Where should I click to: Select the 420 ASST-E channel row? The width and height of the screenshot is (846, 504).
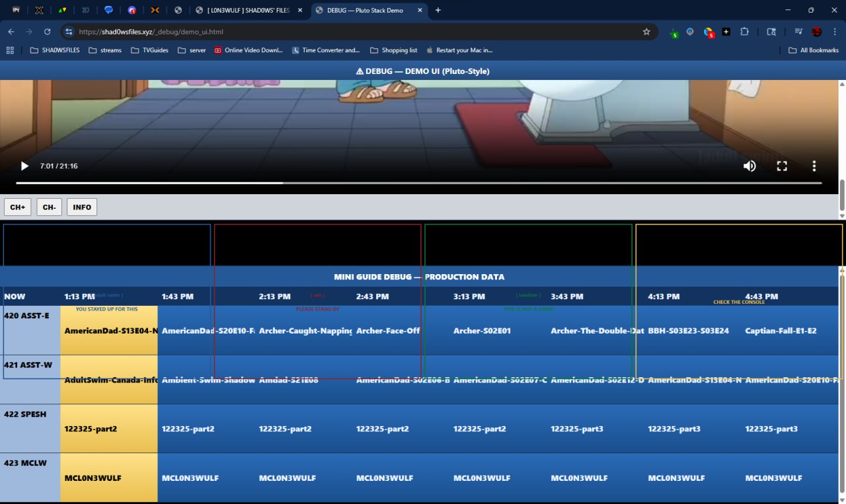30,330
